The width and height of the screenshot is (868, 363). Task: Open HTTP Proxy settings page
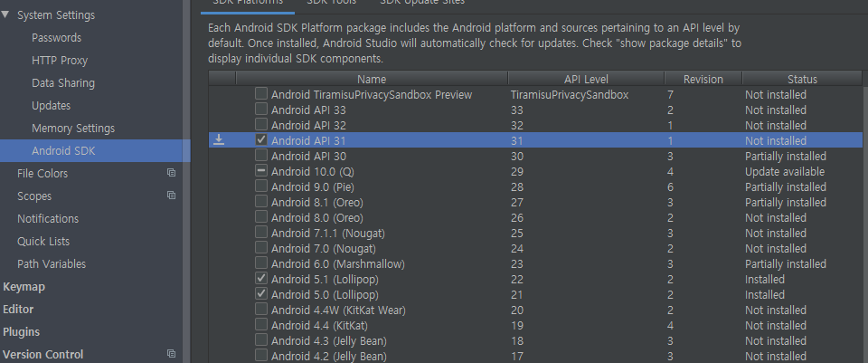click(x=60, y=61)
